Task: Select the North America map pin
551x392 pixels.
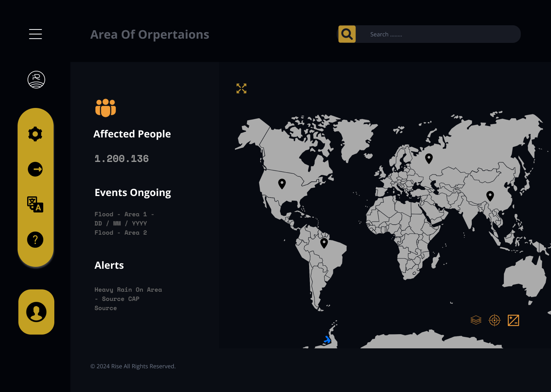Action: tap(282, 184)
